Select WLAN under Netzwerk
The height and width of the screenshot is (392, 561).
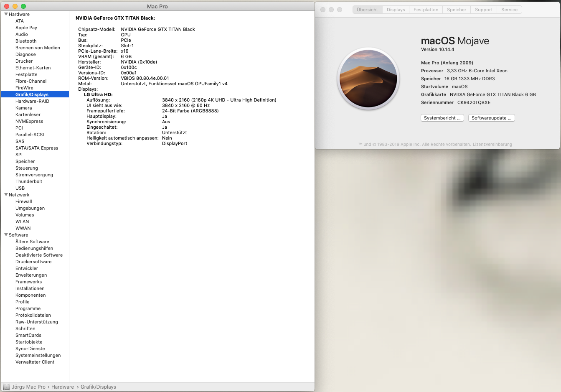click(x=22, y=221)
